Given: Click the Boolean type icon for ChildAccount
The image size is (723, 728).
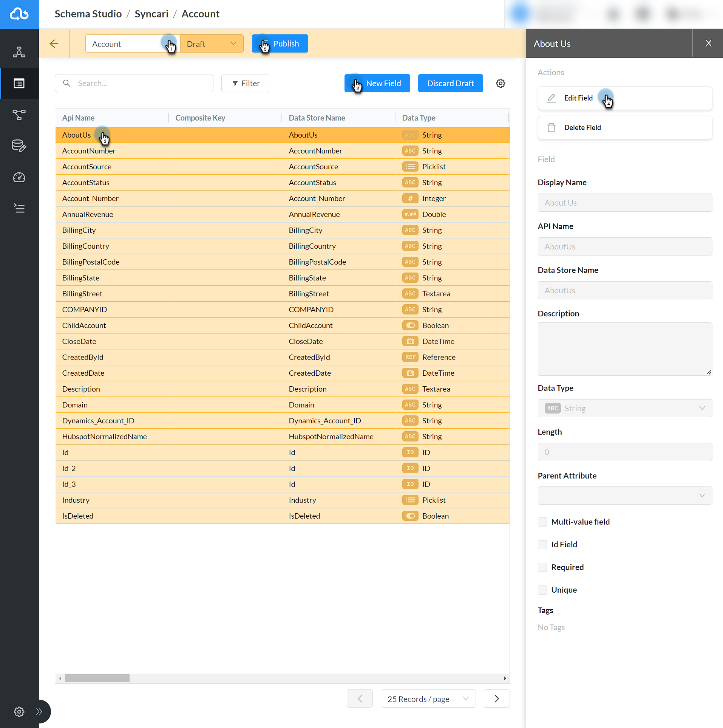Looking at the screenshot, I should coord(410,325).
